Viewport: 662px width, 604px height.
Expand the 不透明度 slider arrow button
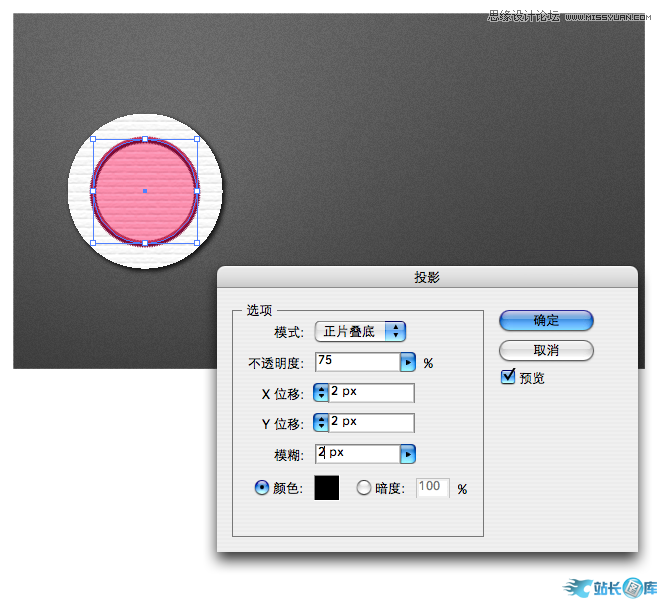click(x=408, y=362)
